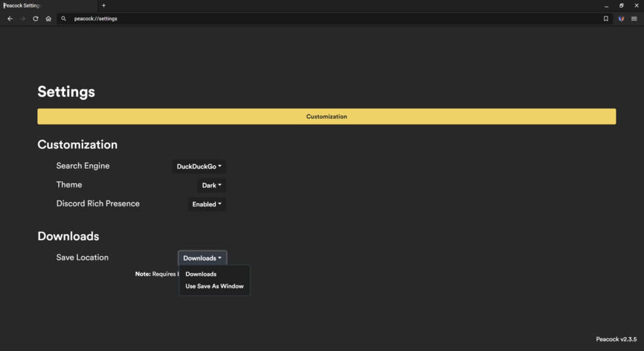Viewport: 644px width, 351px height.
Task: Bookmark this page with the bookmark icon
Action: tap(606, 18)
